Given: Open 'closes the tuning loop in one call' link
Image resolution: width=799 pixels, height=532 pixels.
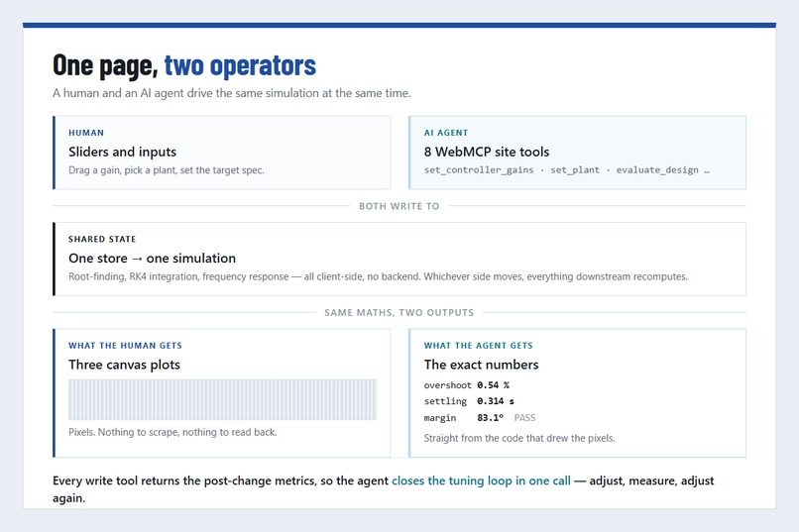Looking at the screenshot, I should 481,480.
